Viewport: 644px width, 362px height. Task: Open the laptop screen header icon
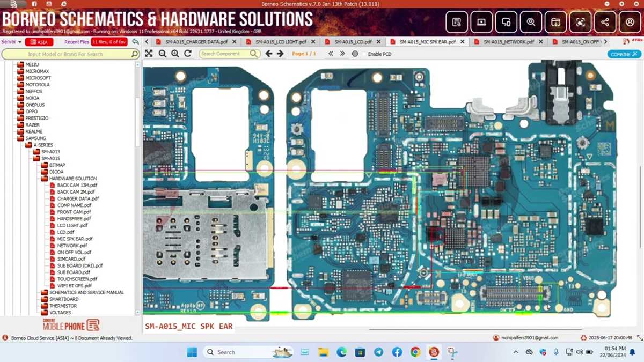(481, 23)
